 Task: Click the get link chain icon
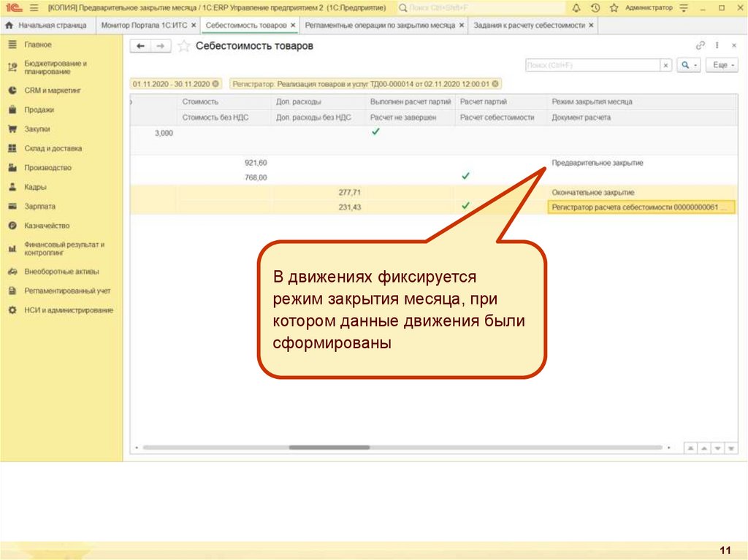pos(701,45)
